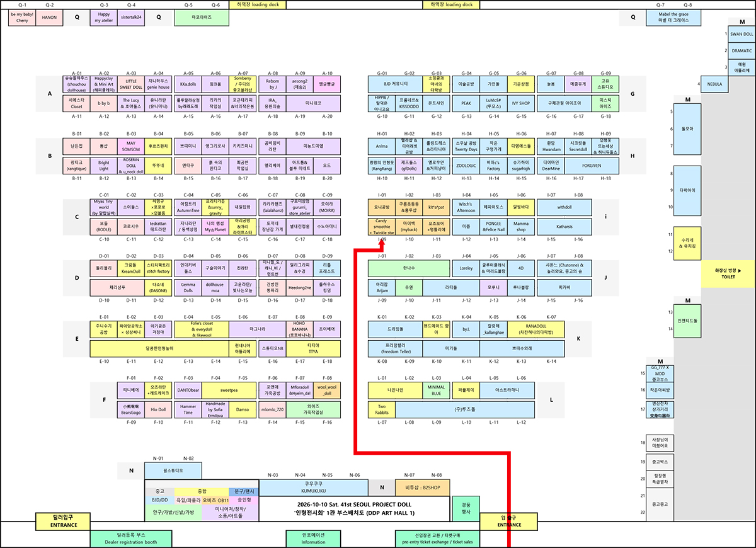
Task: Click the 'Freedom Teller' booth
Action: (x=396, y=348)
